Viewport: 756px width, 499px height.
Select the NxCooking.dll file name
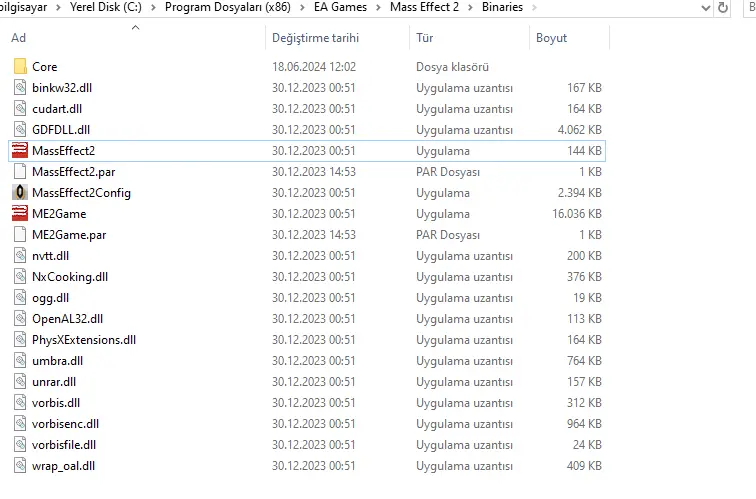70,277
